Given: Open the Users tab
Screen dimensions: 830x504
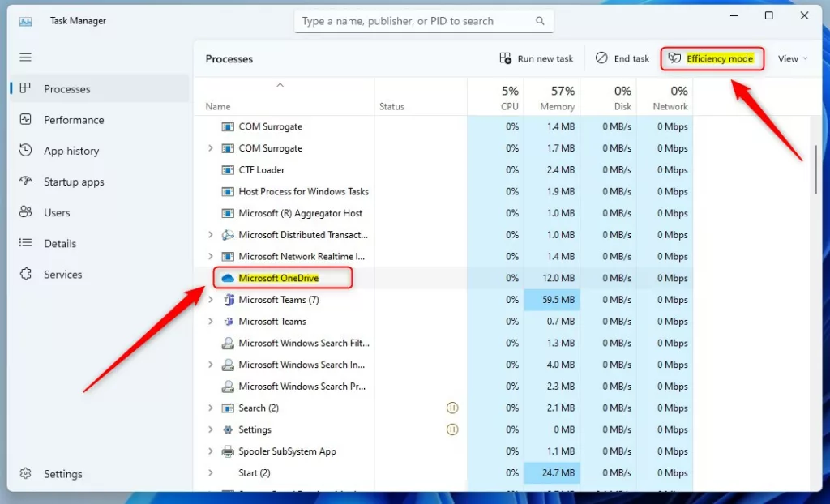Looking at the screenshot, I should [100, 212].
